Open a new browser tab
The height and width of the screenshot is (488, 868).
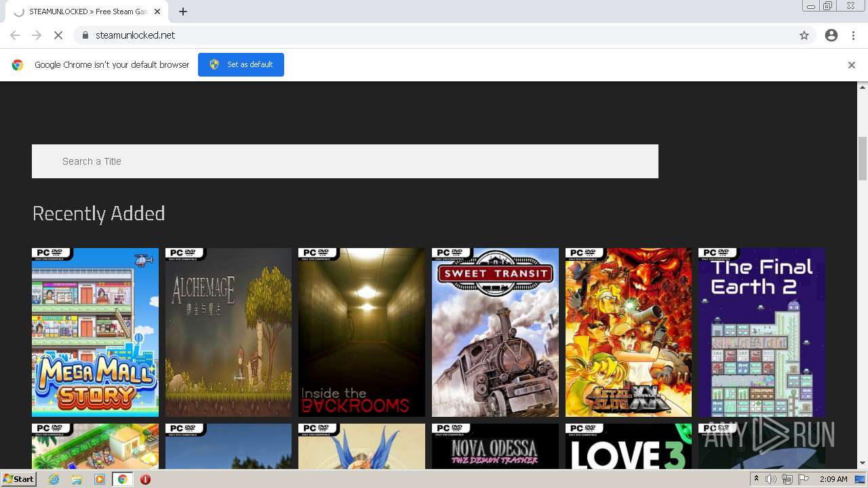pyautogui.click(x=183, y=12)
